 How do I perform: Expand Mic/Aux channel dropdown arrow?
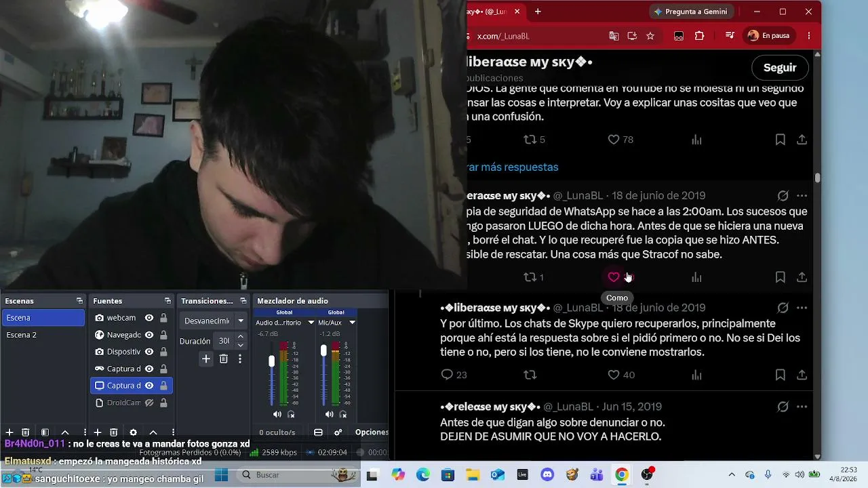(352, 323)
